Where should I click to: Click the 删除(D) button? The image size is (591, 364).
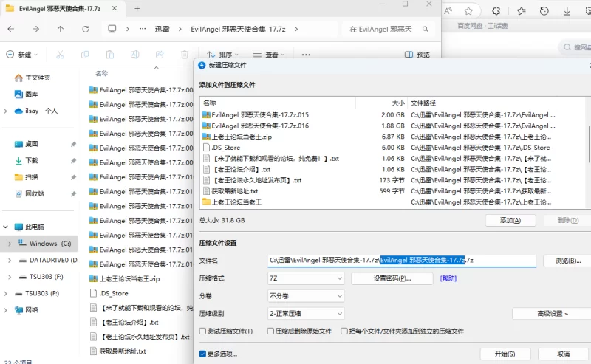tap(567, 221)
